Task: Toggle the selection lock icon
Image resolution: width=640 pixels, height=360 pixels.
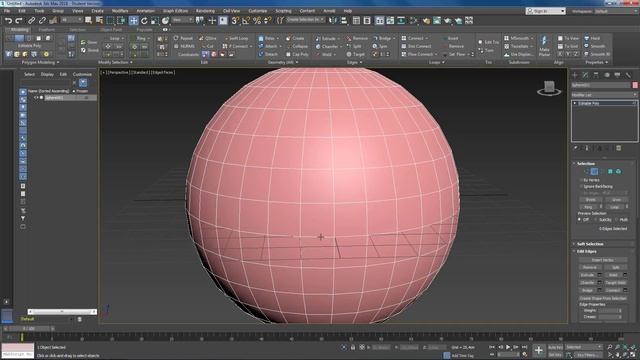Action: tap(353, 347)
